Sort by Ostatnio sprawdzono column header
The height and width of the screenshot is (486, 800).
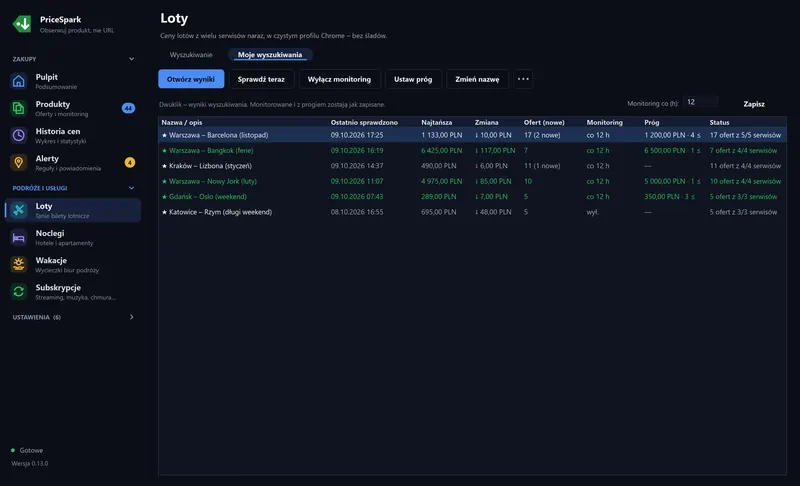[364, 122]
